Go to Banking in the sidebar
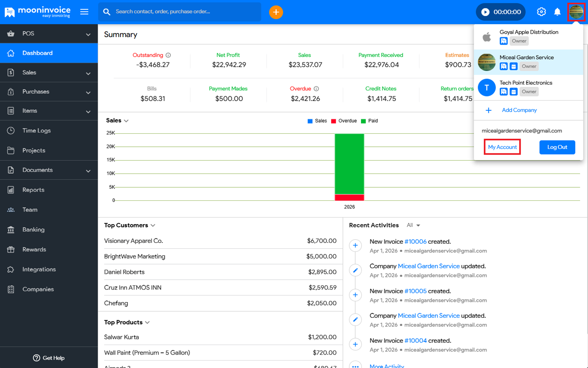This screenshot has width=588, height=368. [33, 230]
